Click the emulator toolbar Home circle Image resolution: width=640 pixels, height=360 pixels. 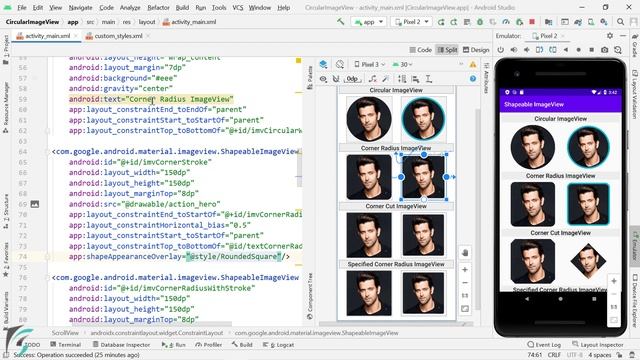click(x=578, y=50)
